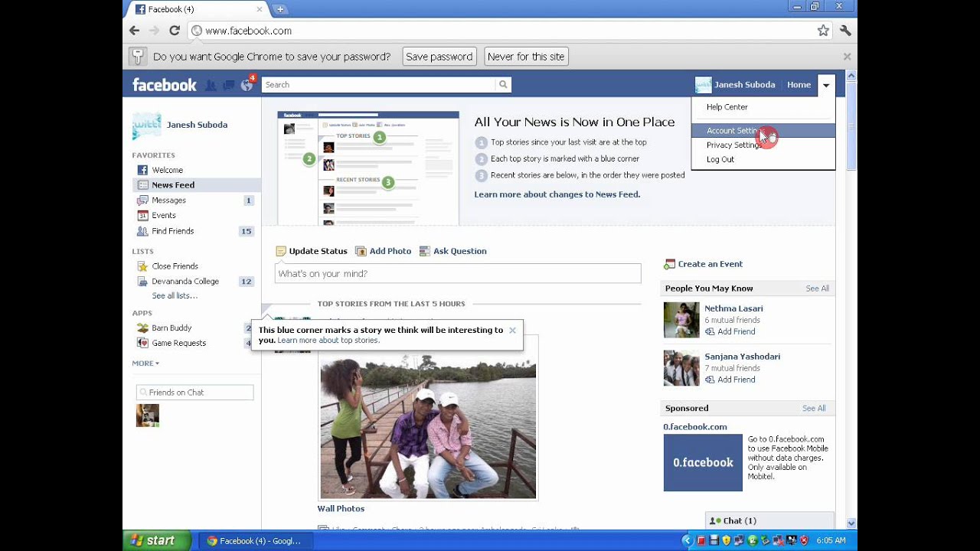
Task: Reload the page with the refresh icon
Action: (175, 31)
